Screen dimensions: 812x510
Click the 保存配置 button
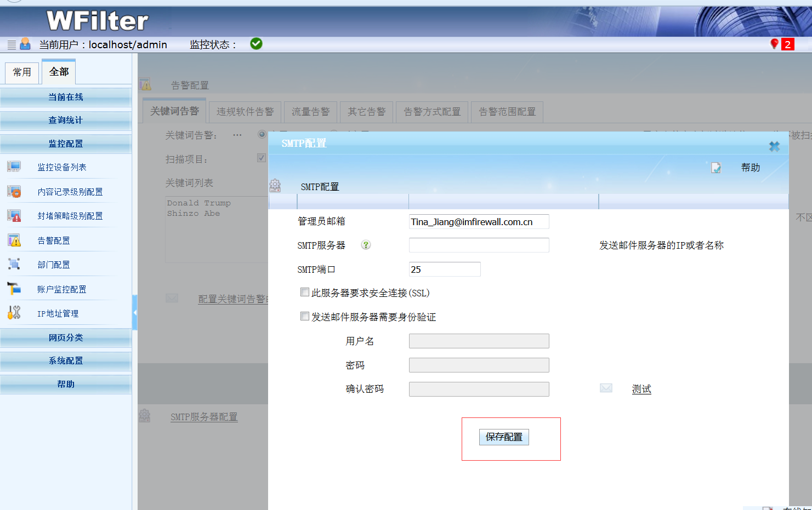[504, 437]
